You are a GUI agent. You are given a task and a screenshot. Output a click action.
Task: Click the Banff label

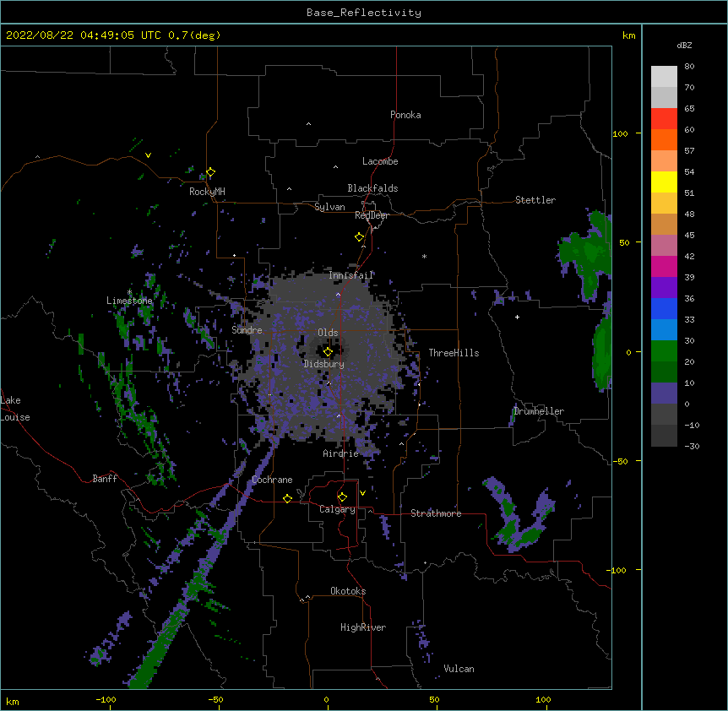pyautogui.click(x=105, y=479)
